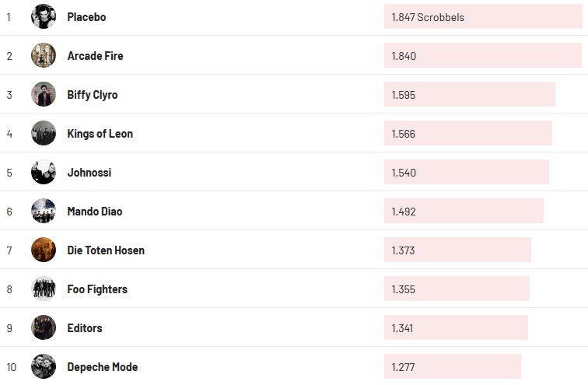
Task: Click the 1.847 Scrobbels bar for Placebo
Action: (482, 17)
